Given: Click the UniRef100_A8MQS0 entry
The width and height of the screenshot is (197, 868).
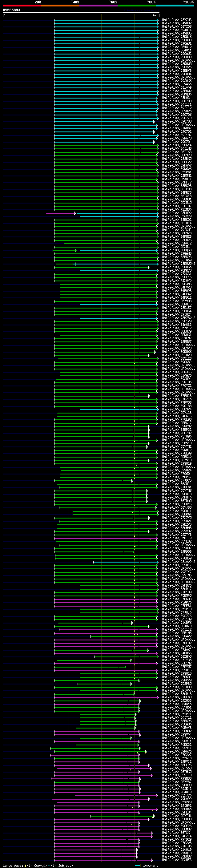Looking at the screenshot, I should [x=177, y=250].
